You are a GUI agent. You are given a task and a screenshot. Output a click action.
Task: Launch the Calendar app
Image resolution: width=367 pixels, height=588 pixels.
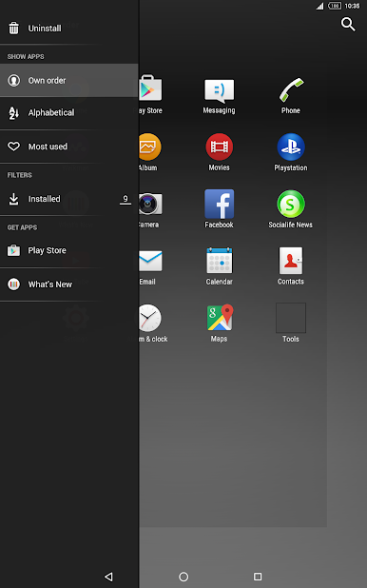(220, 266)
